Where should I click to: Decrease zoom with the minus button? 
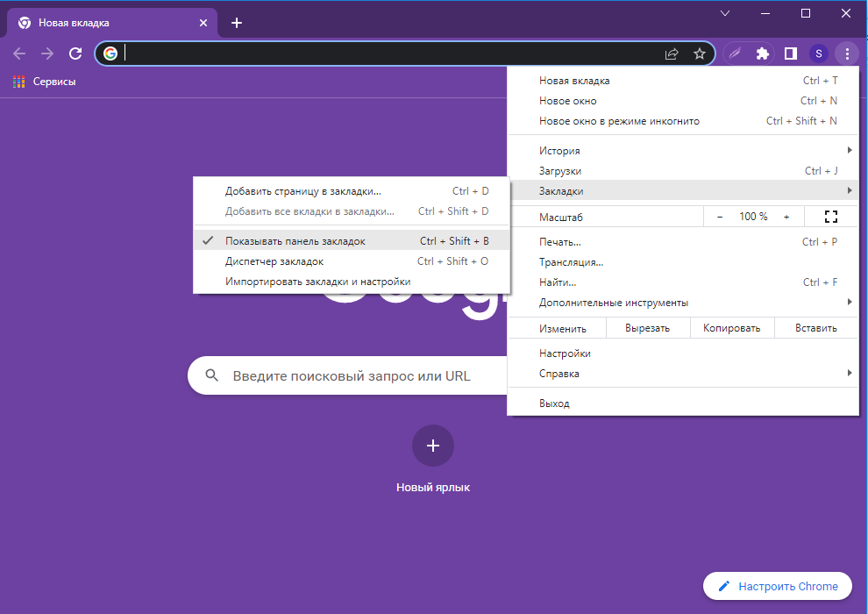point(720,217)
